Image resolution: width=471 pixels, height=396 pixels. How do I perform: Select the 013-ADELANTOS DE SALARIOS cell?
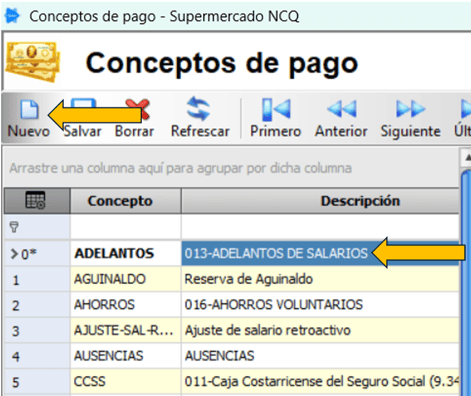coord(320,253)
